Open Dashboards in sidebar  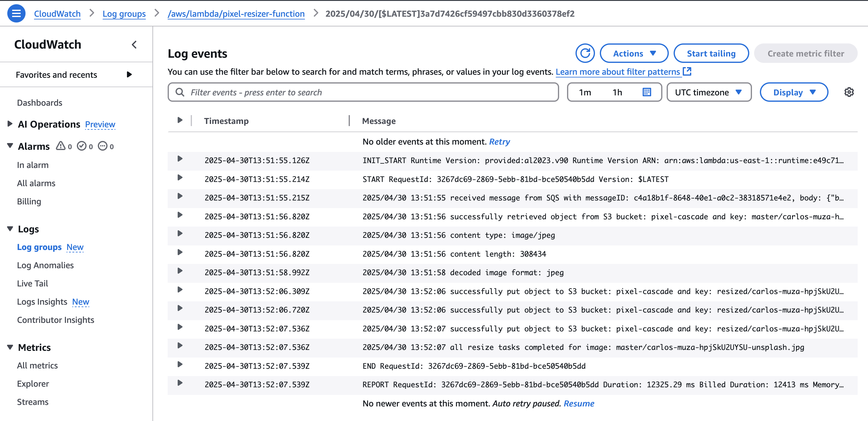pos(40,102)
